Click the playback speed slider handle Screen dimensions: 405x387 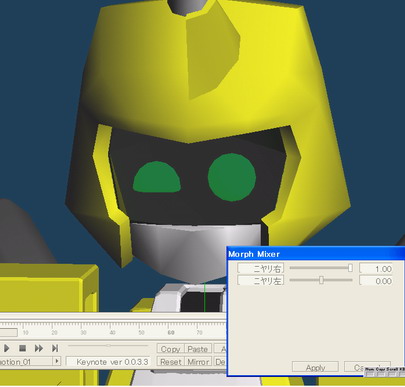click(109, 346)
